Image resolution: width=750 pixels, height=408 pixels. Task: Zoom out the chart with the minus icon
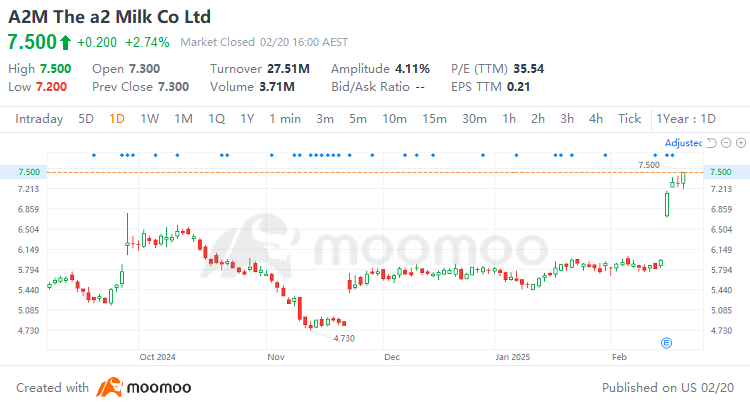click(726, 143)
